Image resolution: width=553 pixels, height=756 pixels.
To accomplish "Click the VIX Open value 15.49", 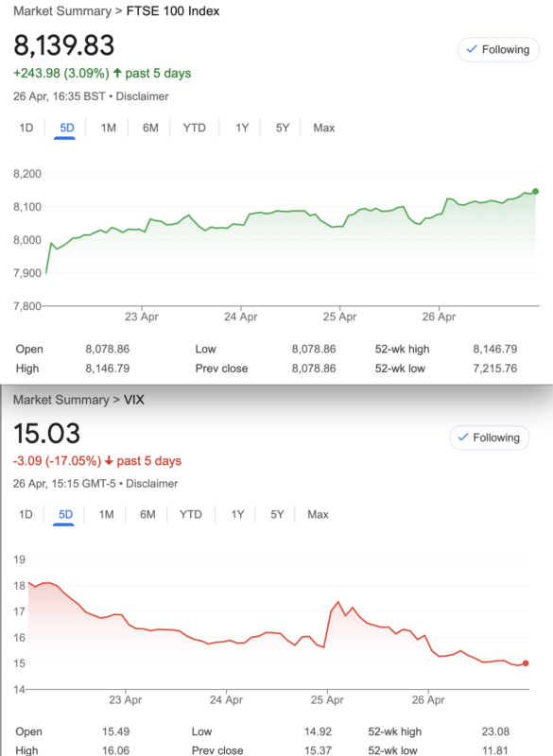I will pos(115,731).
